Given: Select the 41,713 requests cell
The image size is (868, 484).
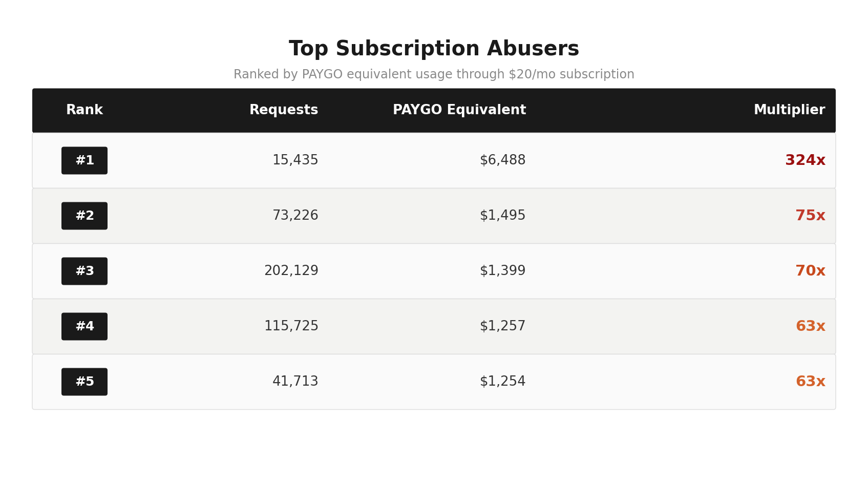Looking at the screenshot, I should [295, 382].
